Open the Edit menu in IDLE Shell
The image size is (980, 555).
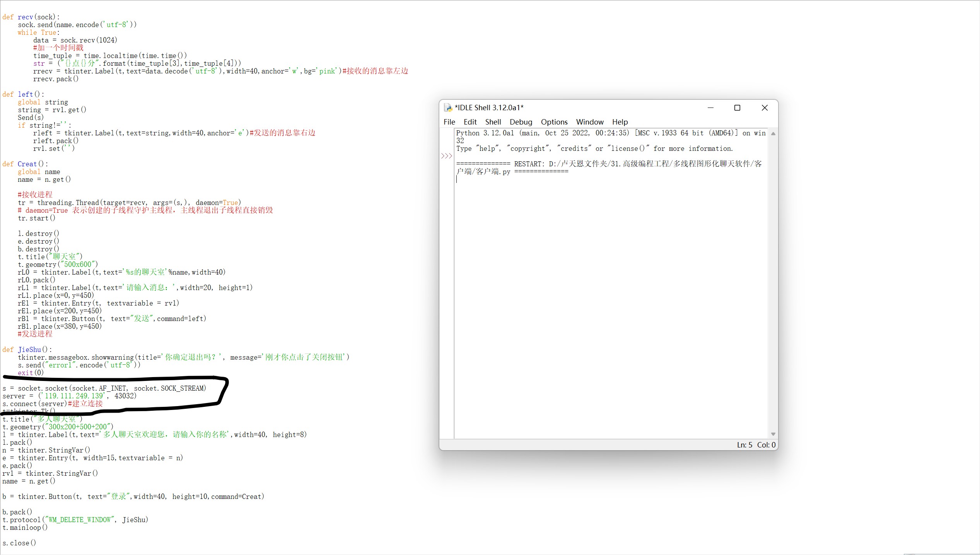click(470, 122)
